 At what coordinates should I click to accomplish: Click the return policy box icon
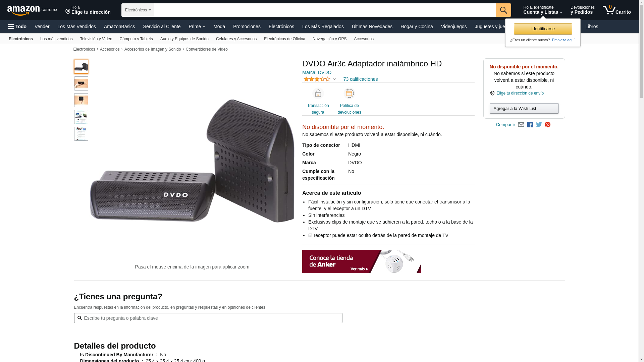click(x=350, y=93)
